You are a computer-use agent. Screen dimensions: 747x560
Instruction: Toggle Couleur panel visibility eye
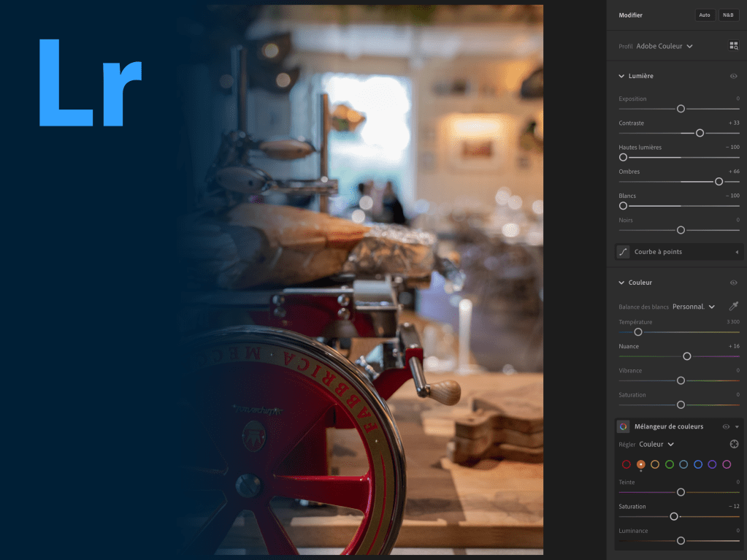[733, 283]
